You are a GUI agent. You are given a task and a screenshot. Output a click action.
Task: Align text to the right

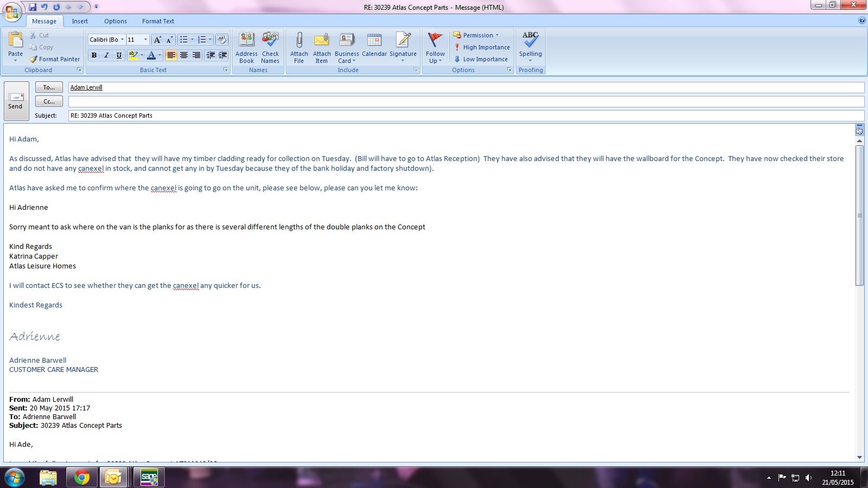[x=196, y=55]
